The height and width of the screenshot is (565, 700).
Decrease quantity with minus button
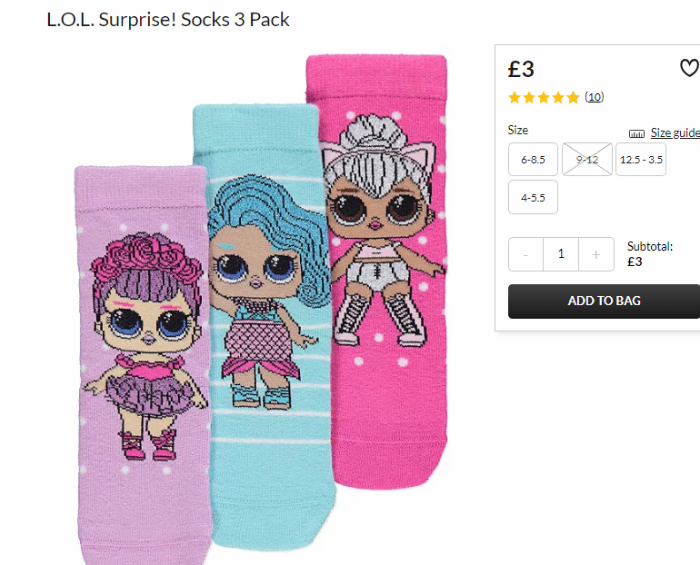tap(526, 254)
